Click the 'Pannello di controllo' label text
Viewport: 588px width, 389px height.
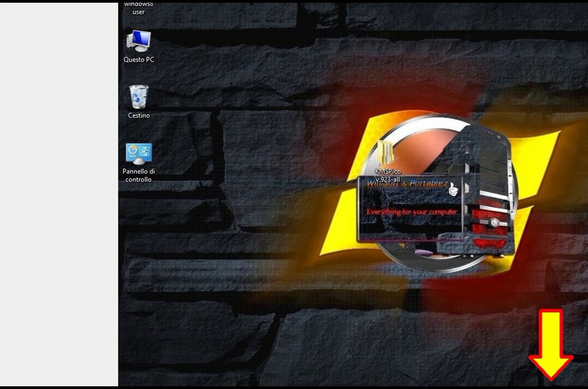[138, 176]
